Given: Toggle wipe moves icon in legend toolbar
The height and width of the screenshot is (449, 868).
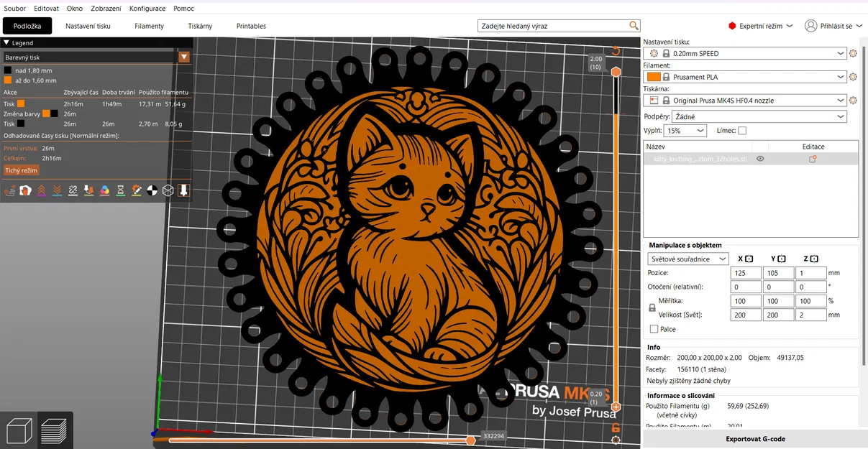Looking at the screenshot, I should click(x=26, y=190).
